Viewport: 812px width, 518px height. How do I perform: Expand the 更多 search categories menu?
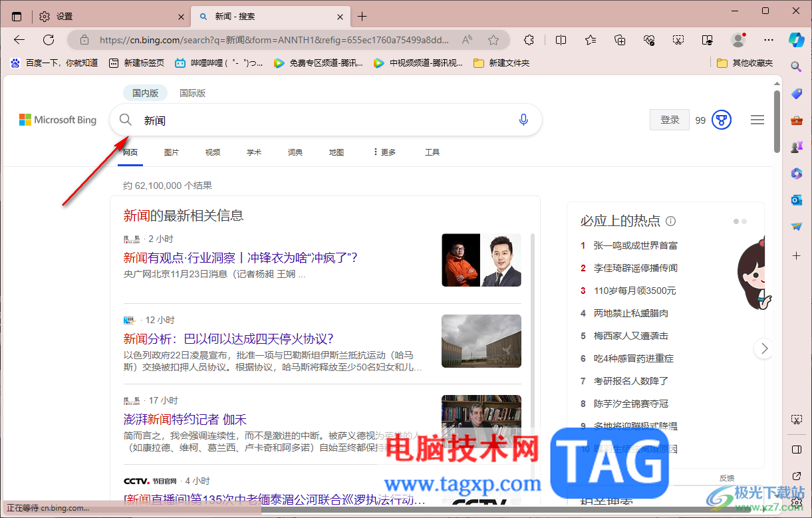tap(384, 152)
